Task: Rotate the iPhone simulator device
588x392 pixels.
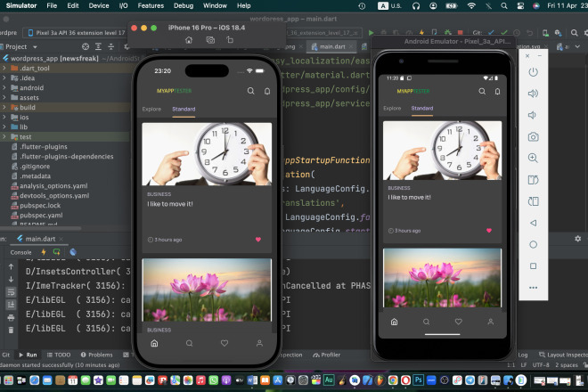Action: [230, 40]
